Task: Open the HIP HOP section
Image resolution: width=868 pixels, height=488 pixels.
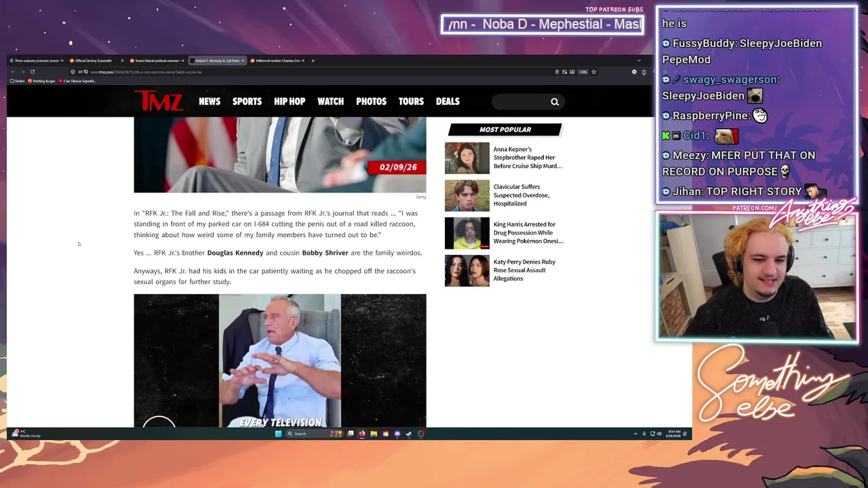Action: [290, 101]
